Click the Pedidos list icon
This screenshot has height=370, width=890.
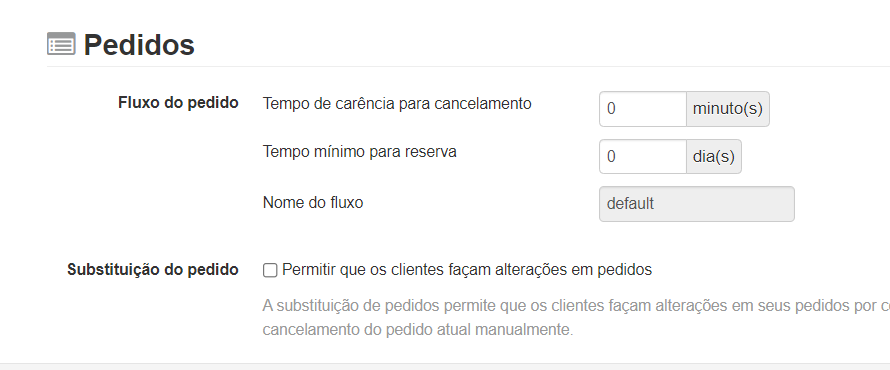[61, 44]
